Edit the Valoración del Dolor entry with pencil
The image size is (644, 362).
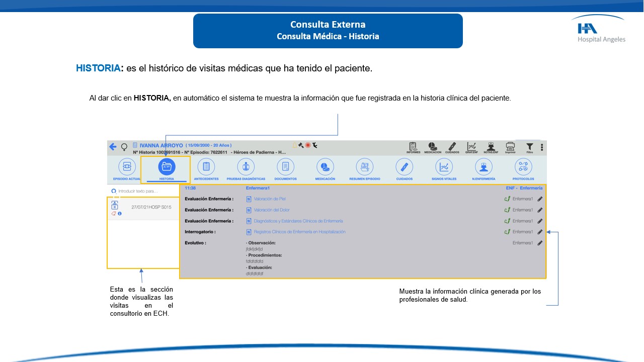pyautogui.click(x=540, y=210)
